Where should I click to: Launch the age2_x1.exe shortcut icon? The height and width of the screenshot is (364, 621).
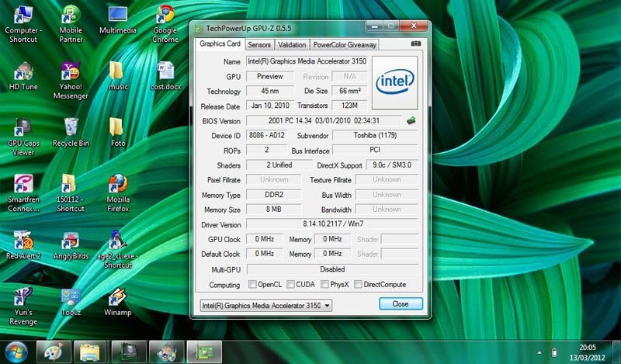coord(118,250)
